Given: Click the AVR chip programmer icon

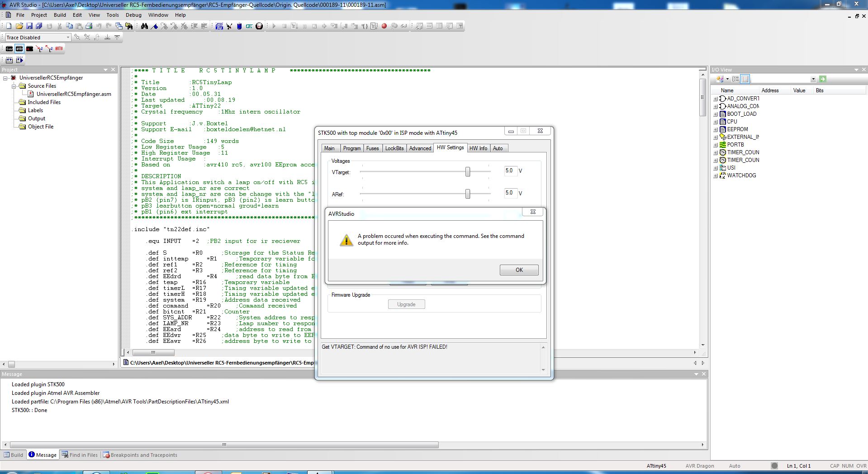Looking at the screenshot, I should pos(19,49).
